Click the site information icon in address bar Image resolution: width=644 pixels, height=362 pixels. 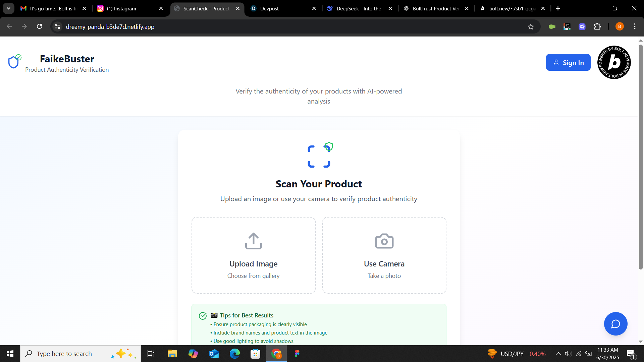point(57,27)
